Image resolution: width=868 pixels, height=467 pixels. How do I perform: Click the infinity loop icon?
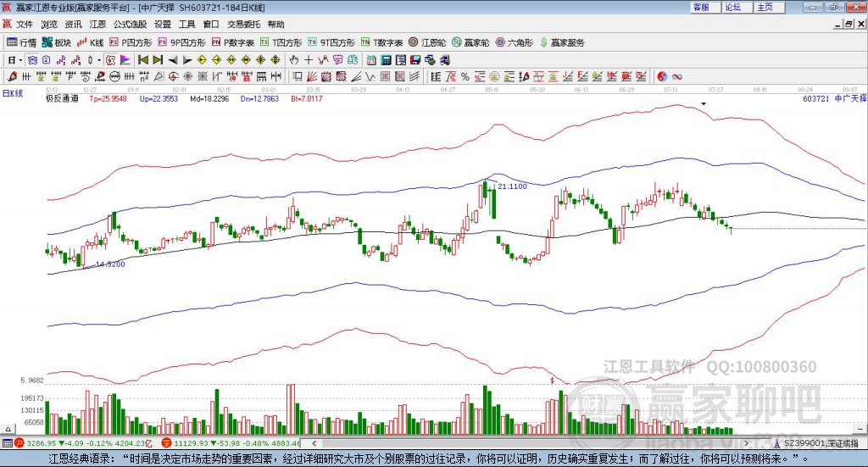click(677, 77)
